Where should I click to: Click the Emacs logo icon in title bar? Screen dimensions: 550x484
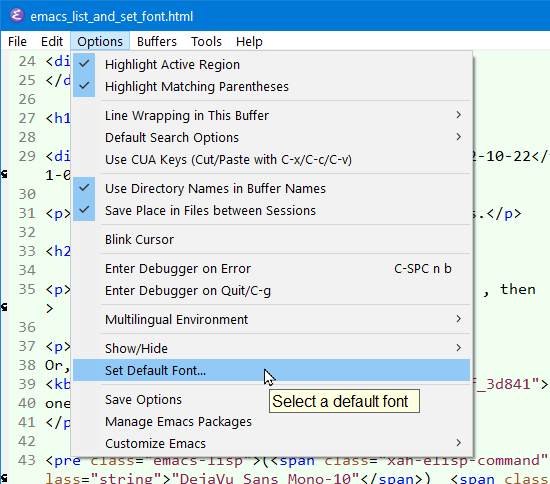16,15
